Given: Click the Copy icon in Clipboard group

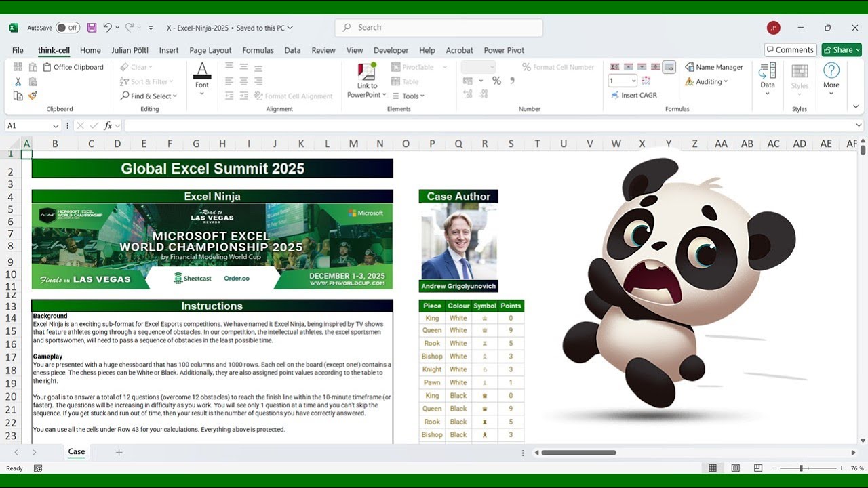Looking at the screenshot, I should pos(18,96).
